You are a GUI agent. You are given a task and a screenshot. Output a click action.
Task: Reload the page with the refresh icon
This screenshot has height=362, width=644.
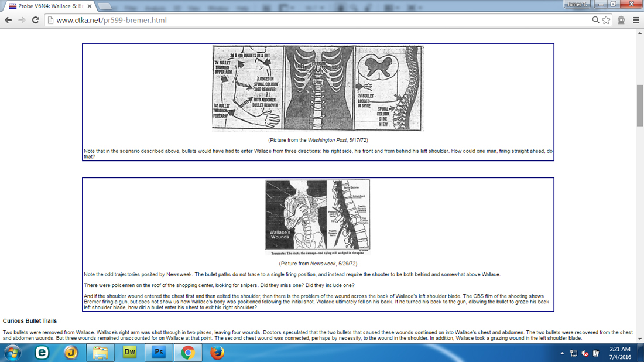coord(36,20)
